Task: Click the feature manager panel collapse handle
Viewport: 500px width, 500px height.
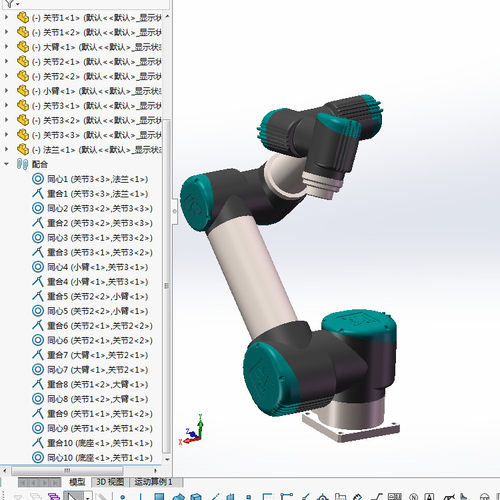Action: coord(175,211)
